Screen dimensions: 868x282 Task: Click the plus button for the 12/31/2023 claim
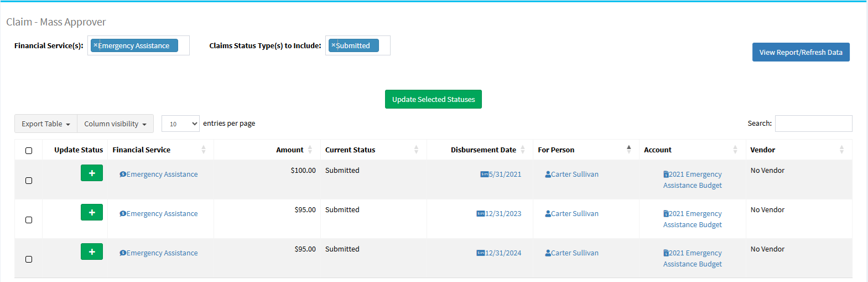coord(92,213)
